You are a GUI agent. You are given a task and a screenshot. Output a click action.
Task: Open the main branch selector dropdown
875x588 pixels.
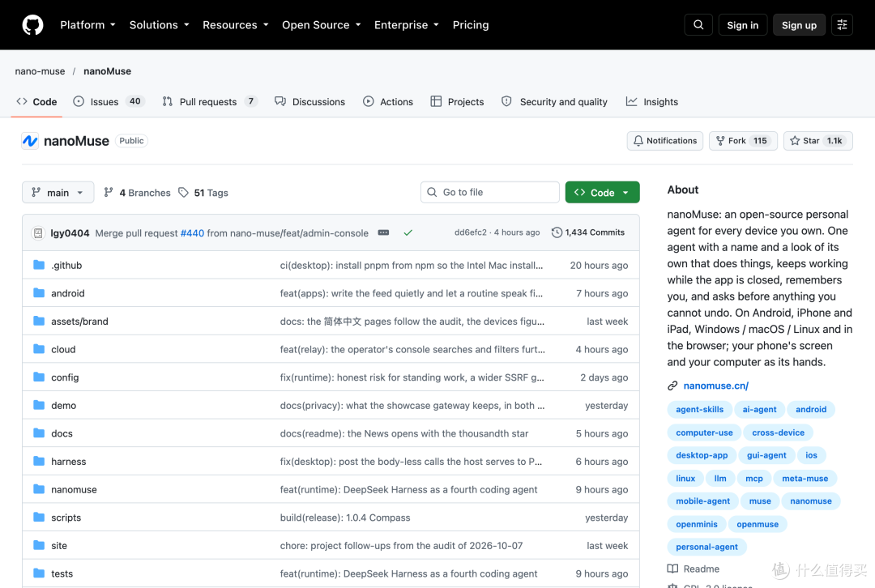[x=58, y=193]
